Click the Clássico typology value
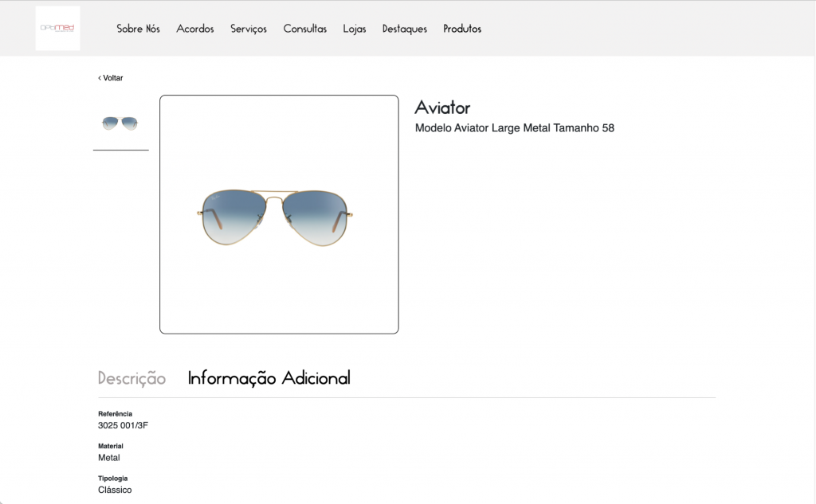This screenshot has height=504, width=816. (x=115, y=490)
